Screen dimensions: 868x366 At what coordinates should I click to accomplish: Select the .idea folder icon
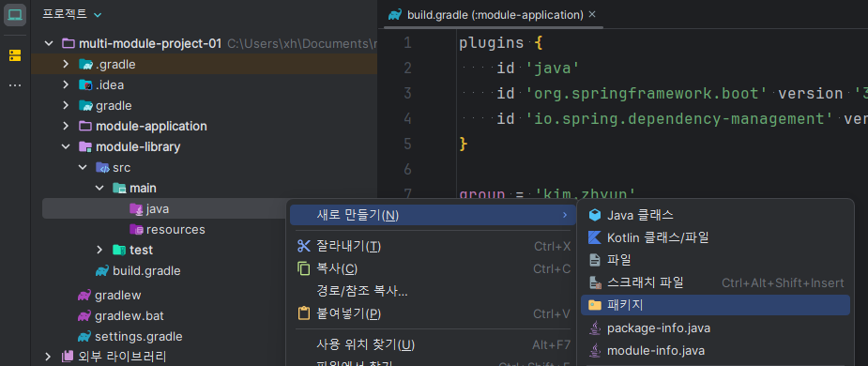(85, 84)
